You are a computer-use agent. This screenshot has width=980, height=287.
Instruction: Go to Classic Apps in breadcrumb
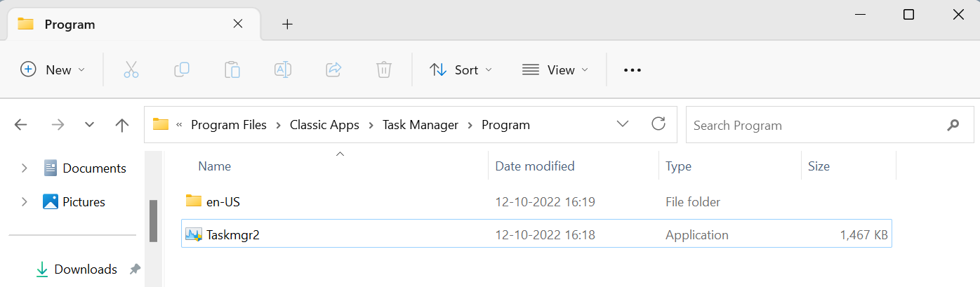[324, 125]
